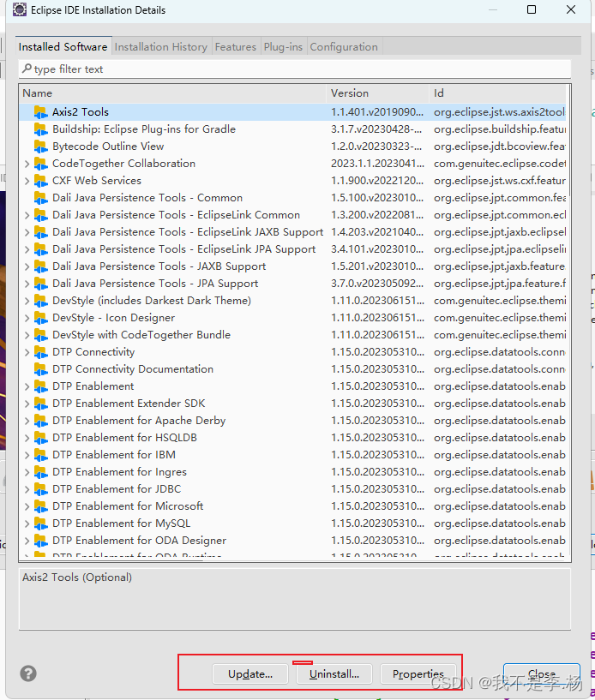Click the Dali Tools - Common feature icon
The height and width of the screenshot is (700, 595).
click(40, 198)
